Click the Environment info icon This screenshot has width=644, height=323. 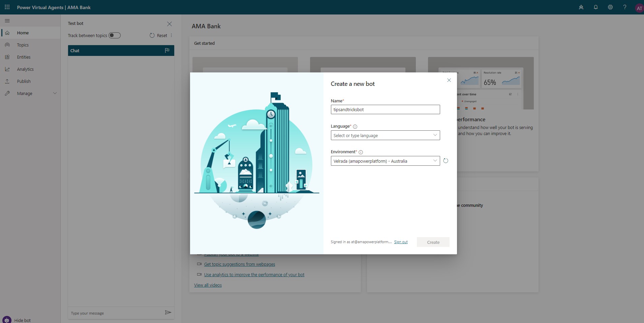[361, 152]
